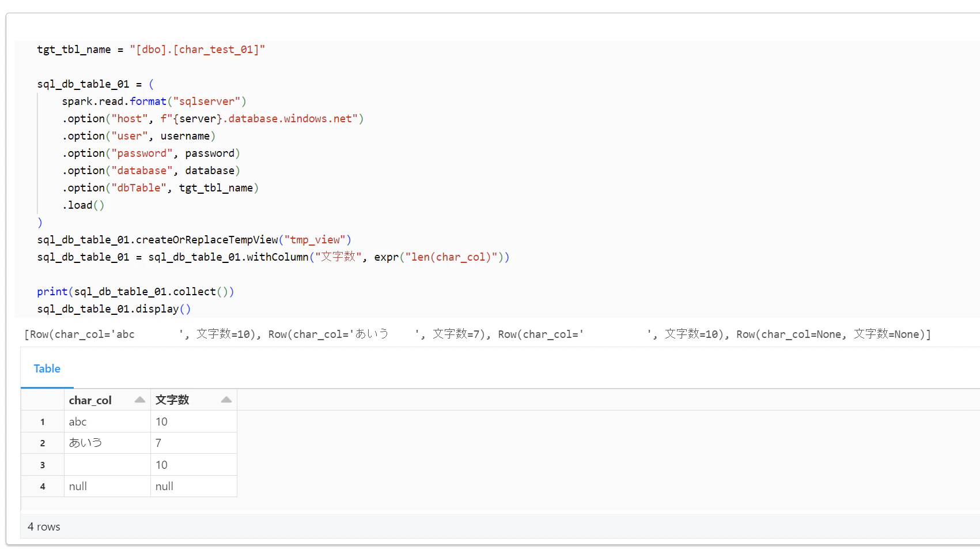Click the 文字数 column header
Screen dimensions: 980x553
pyautogui.click(x=194, y=400)
